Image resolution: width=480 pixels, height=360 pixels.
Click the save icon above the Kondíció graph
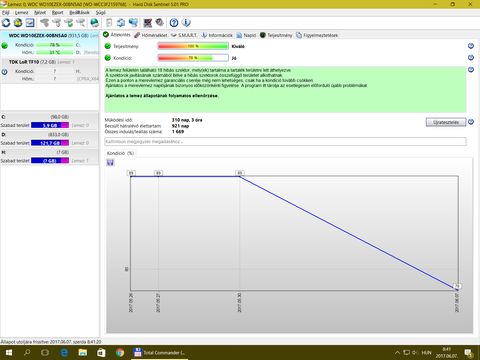(x=110, y=163)
